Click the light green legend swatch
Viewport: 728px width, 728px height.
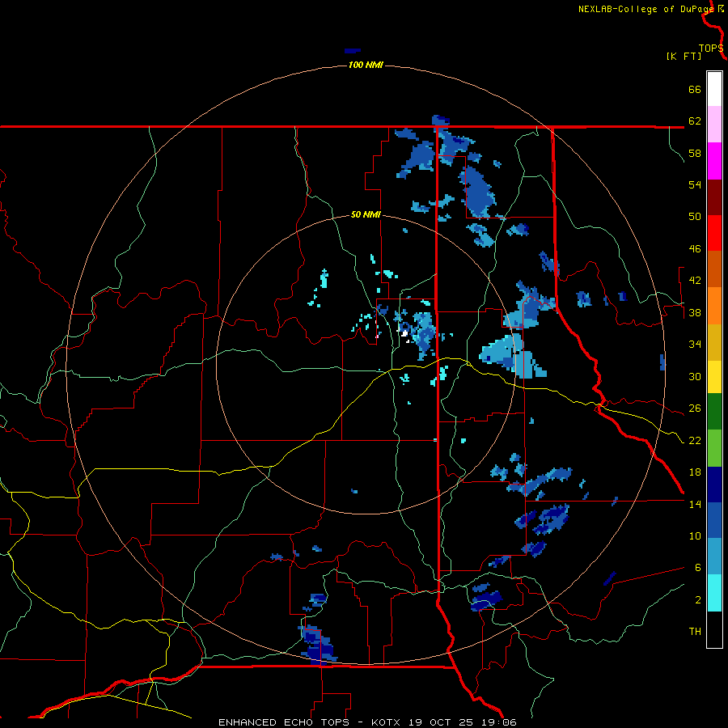pos(714,448)
